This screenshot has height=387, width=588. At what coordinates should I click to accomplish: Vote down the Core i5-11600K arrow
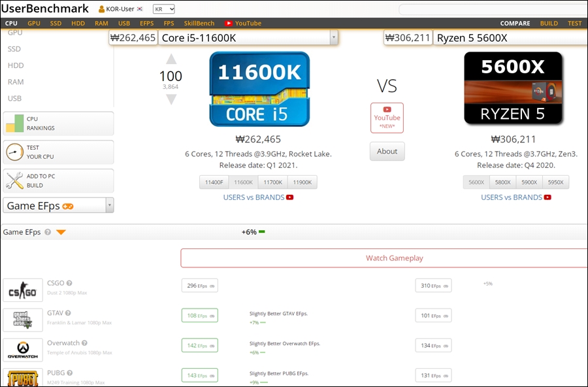click(171, 99)
